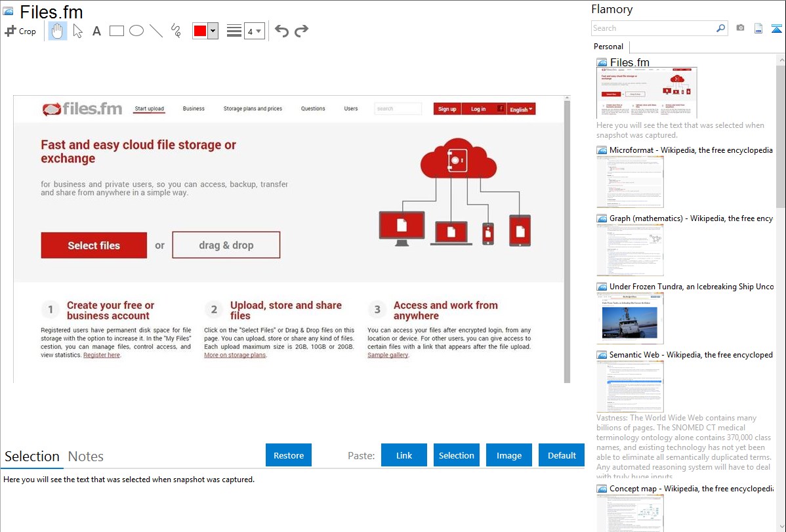Click the Sign up button

pos(447,109)
